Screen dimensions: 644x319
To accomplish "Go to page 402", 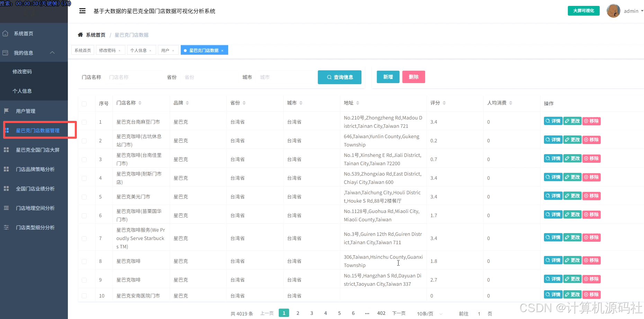I will 381,313.
